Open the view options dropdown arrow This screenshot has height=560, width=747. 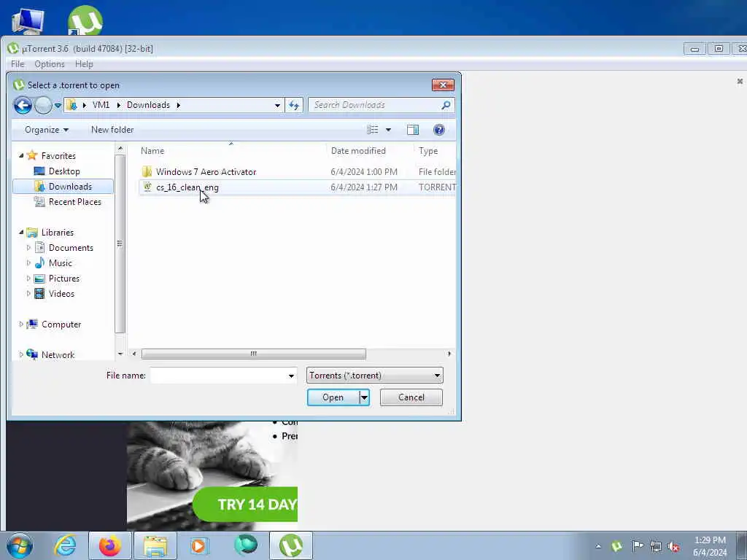[x=388, y=130]
